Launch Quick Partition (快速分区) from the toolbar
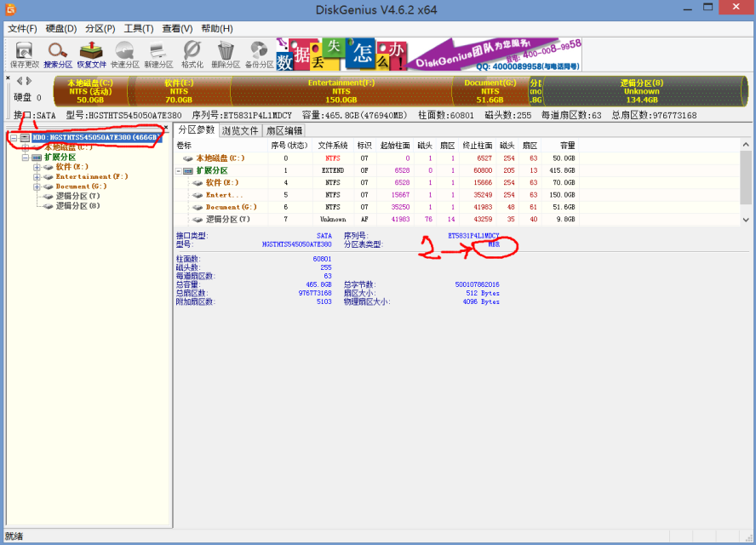The width and height of the screenshot is (756, 545). point(125,55)
